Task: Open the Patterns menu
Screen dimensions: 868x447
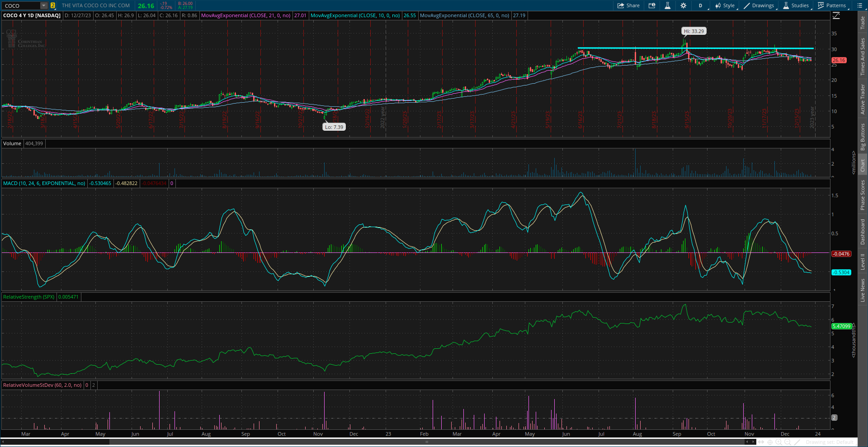Action: (x=834, y=5)
